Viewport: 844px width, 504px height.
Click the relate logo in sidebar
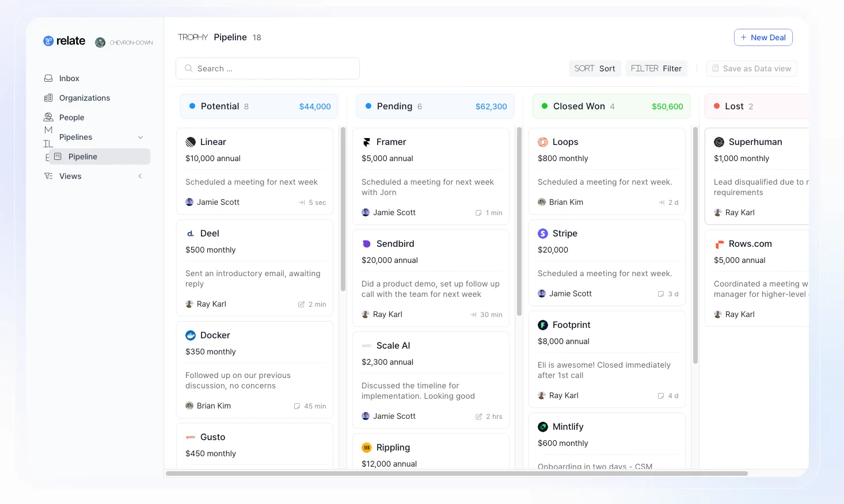[64, 41]
